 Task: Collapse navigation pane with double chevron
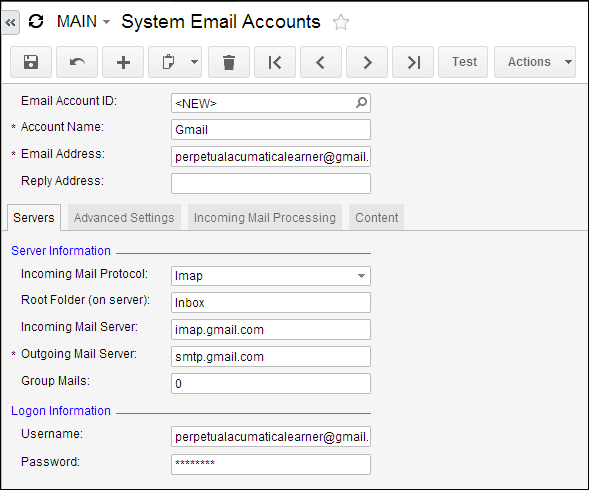[x=11, y=23]
